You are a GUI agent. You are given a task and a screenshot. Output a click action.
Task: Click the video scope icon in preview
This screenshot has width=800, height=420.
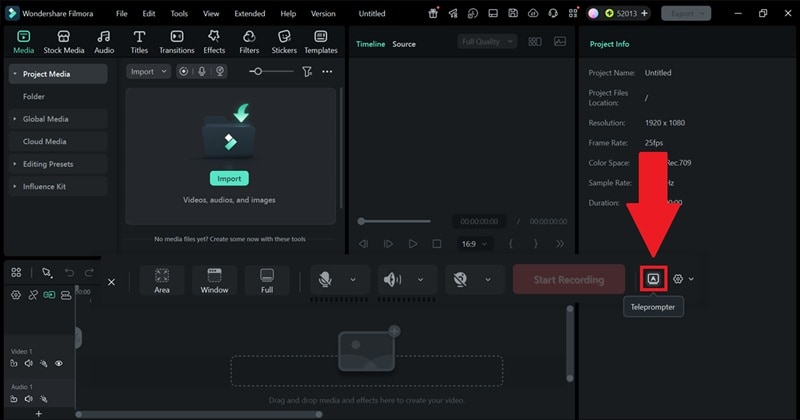point(560,41)
